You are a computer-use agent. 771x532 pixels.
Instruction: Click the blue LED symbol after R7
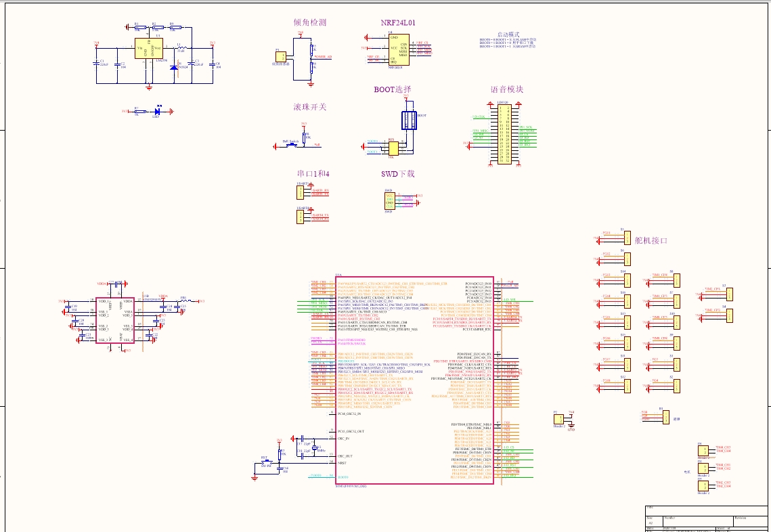158,112
